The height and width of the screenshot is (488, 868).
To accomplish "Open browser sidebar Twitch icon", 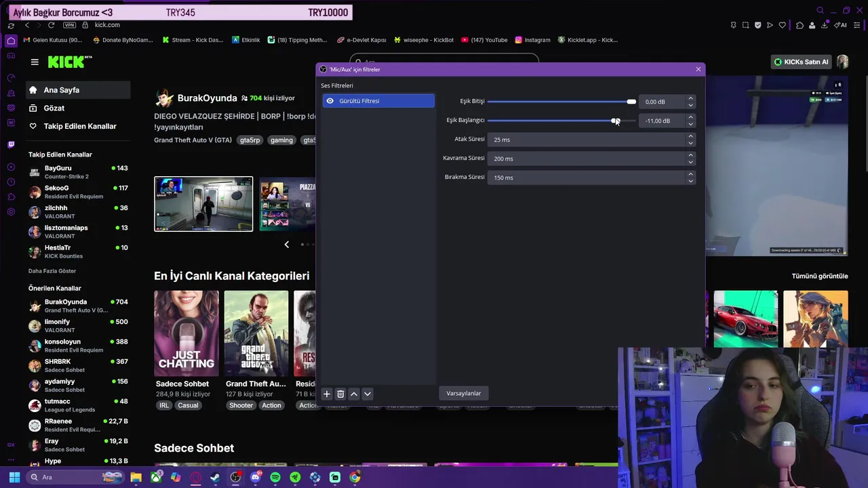I will (x=11, y=144).
